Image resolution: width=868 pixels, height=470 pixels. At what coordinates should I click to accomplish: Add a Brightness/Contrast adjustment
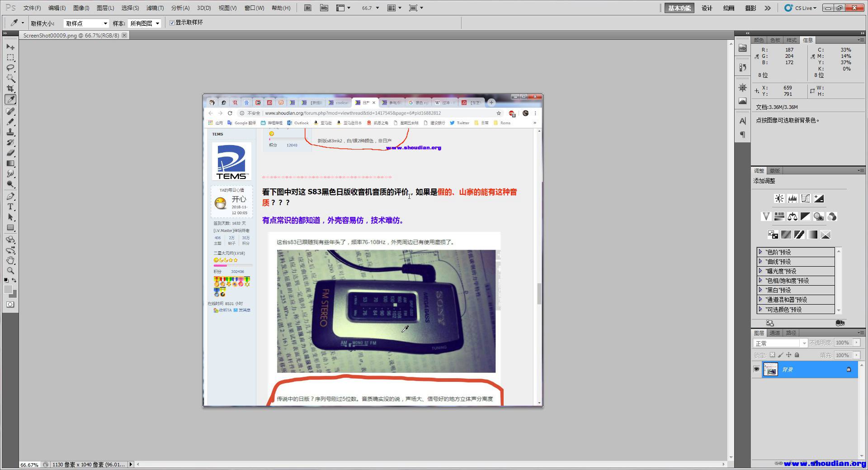coord(779,198)
